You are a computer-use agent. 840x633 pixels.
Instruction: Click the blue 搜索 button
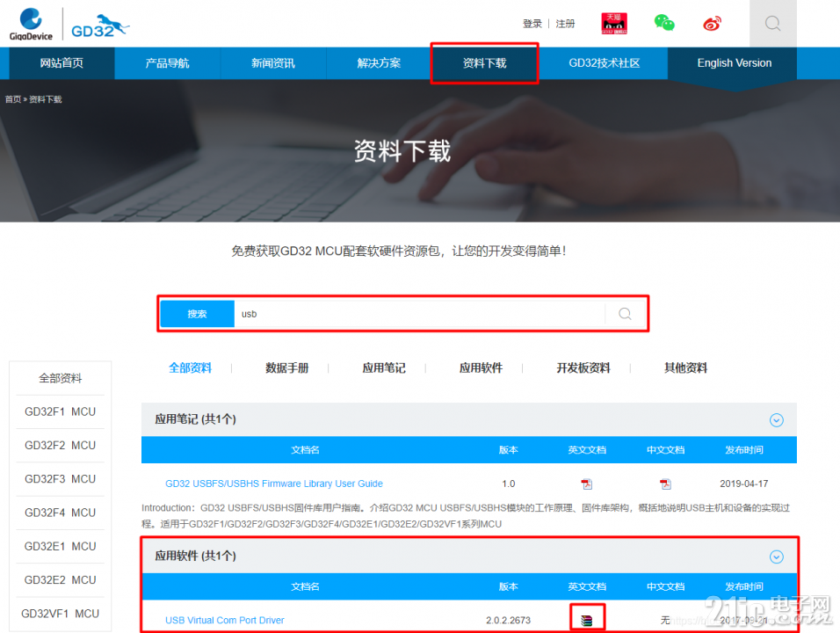pos(197,314)
